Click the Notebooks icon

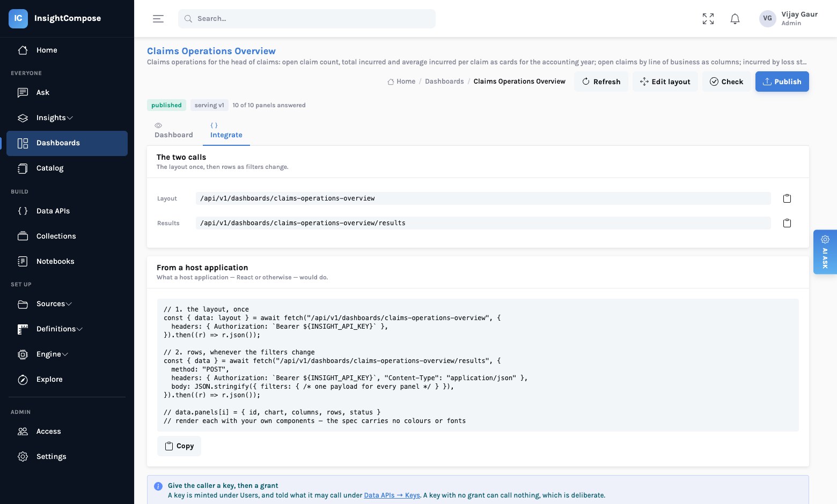pos(23,261)
